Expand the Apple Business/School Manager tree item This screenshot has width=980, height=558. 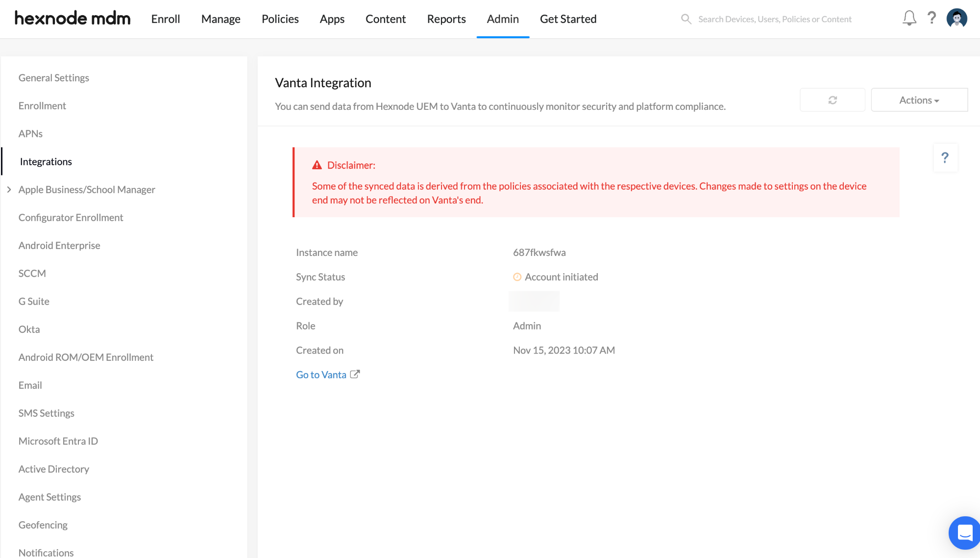(x=9, y=189)
